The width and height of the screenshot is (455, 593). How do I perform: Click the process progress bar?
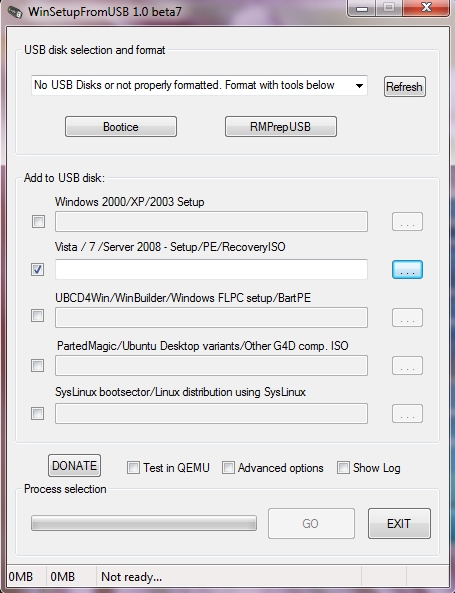(x=144, y=523)
